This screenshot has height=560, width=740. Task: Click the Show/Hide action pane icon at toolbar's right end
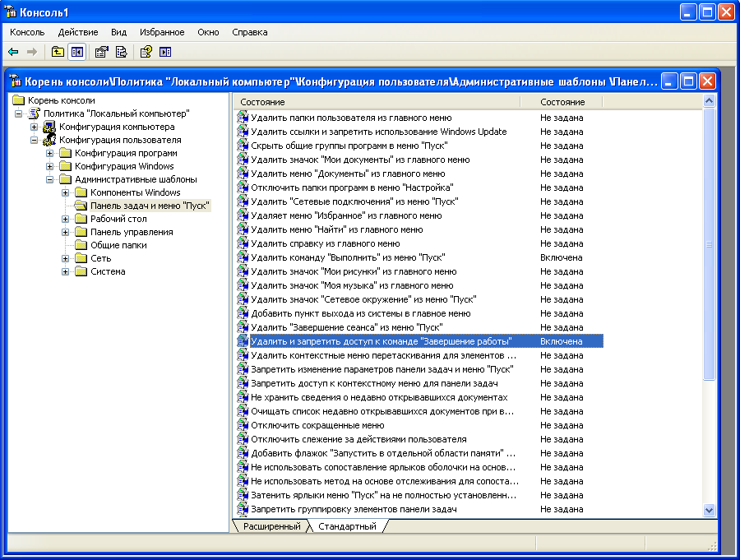165,52
